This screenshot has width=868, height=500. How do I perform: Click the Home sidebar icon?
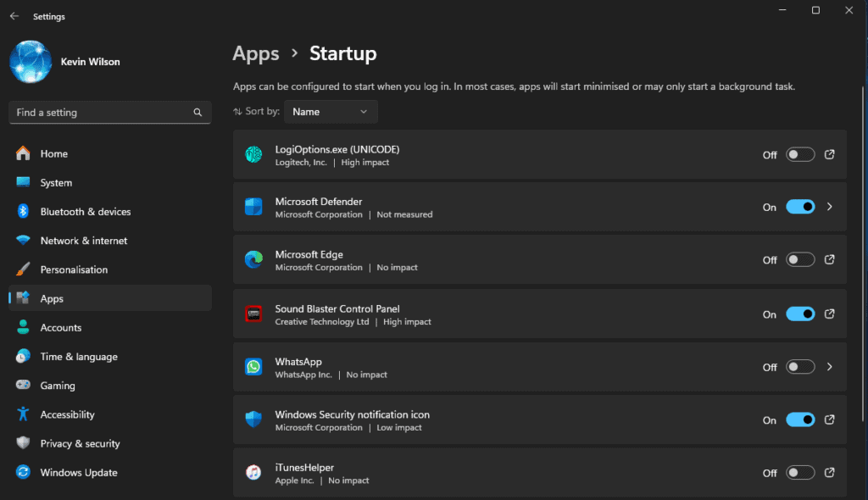pos(23,153)
